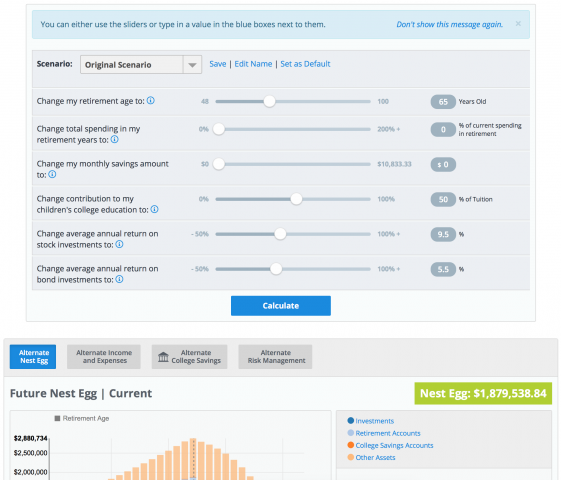Toggle the Investments legend dot
Image resolution: width=561 pixels, height=480 pixels.
351,421
